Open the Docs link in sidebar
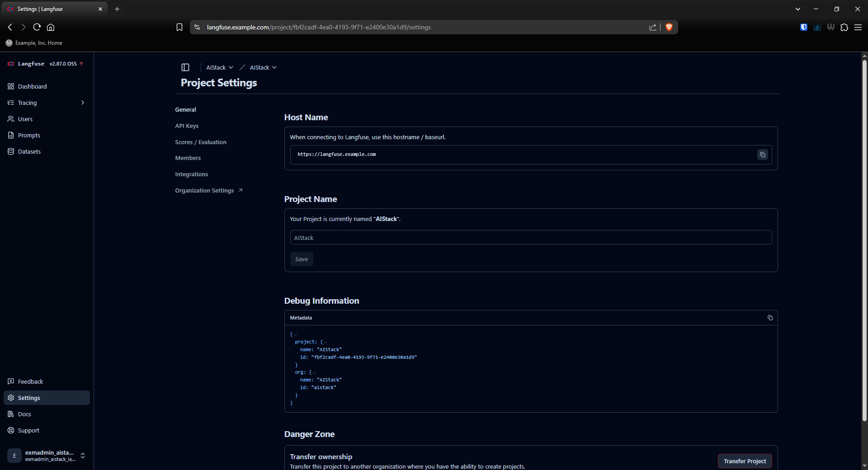 pos(24,414)
